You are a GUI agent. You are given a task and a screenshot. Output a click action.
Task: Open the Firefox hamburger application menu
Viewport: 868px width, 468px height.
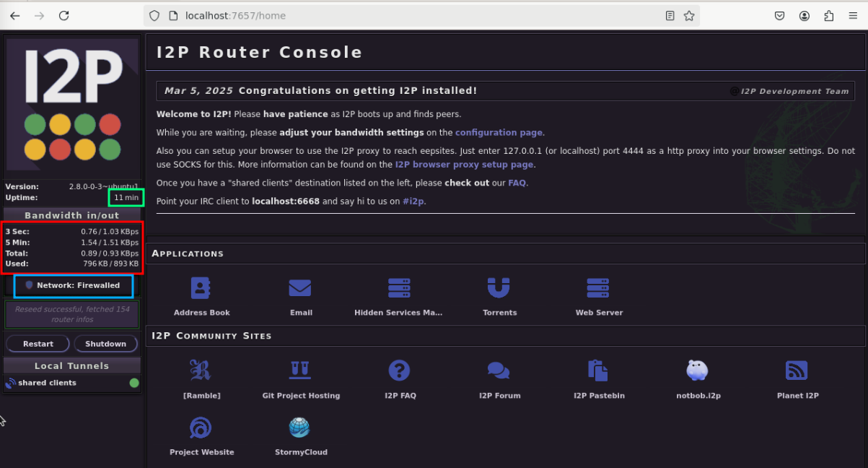click(853, 15)
